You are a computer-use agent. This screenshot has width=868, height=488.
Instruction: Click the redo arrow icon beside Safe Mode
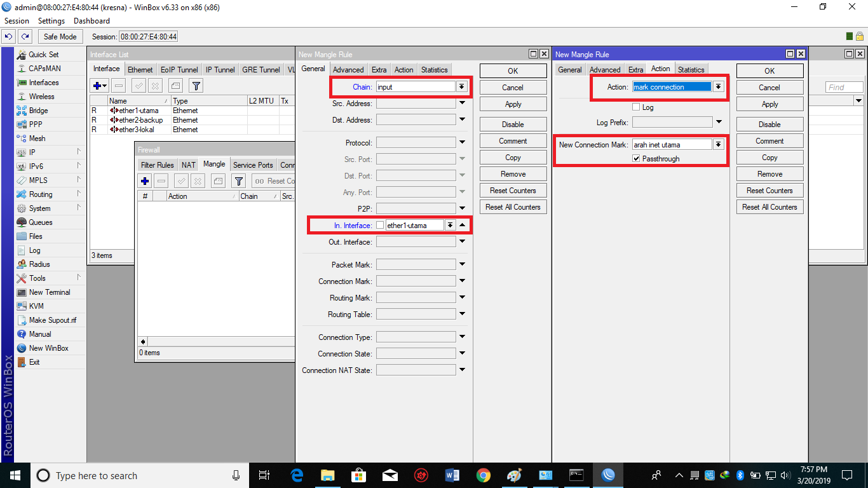(25, 37)
